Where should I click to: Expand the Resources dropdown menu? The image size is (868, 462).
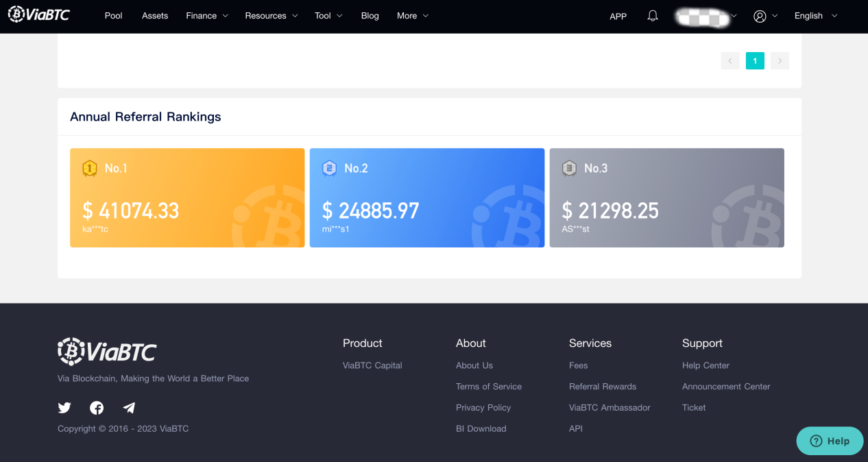point(271,16)
